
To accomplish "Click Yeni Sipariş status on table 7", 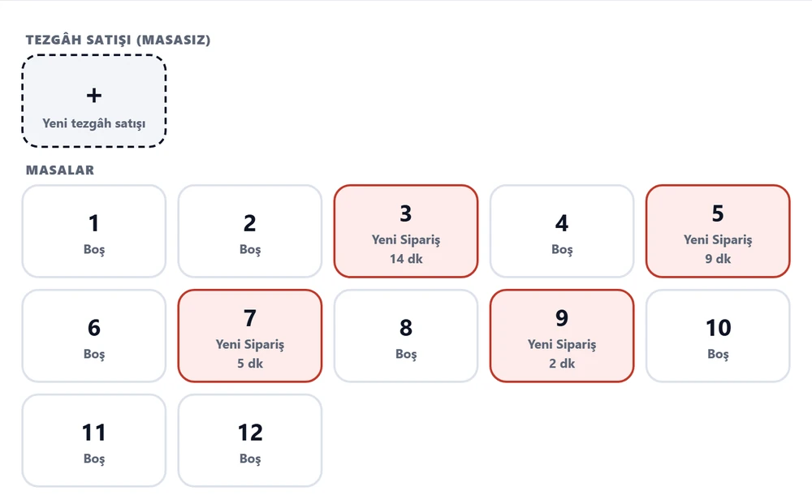I will (250, 345).
